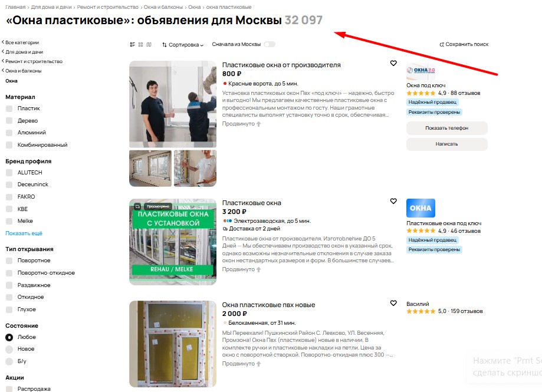
Task: Check the Пластик material checkbox
Action: click(9, 108)
